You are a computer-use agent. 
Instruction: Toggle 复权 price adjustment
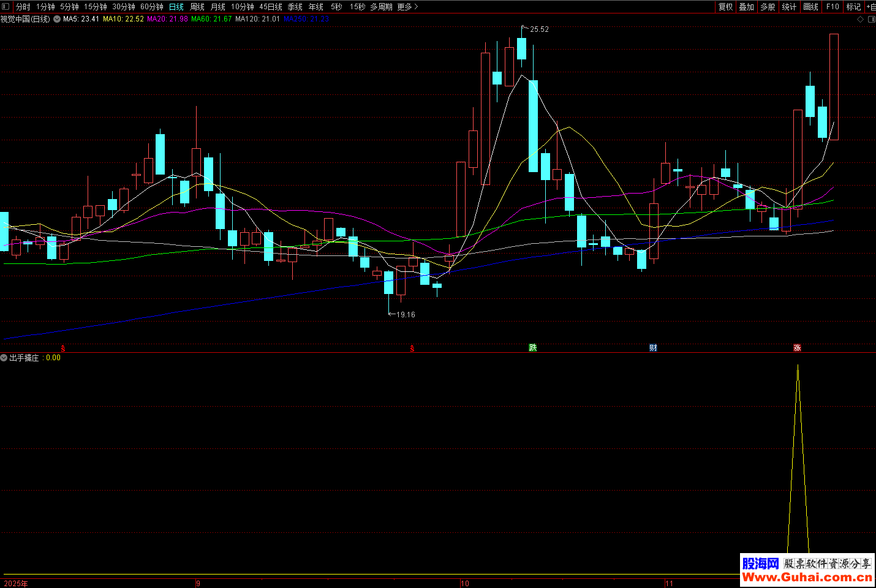726,7
